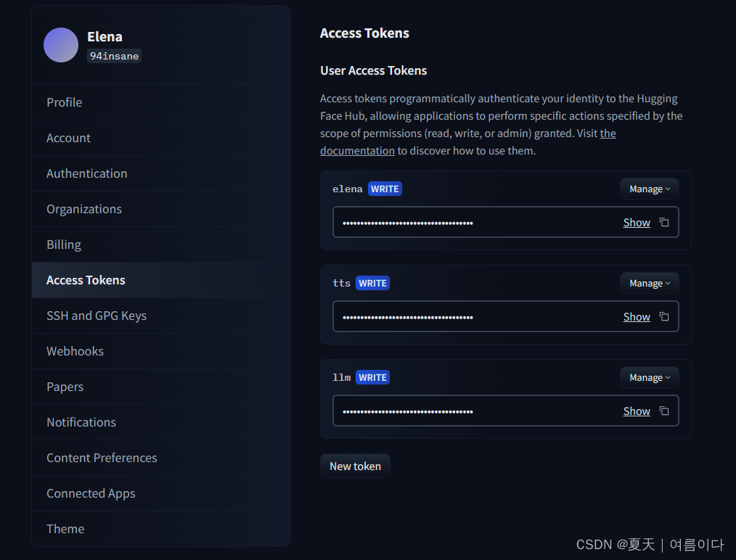Image resolution: width=736 pixels, height=560 pixels.
Task: Click the llm token field
Action: tap(505, 411)
